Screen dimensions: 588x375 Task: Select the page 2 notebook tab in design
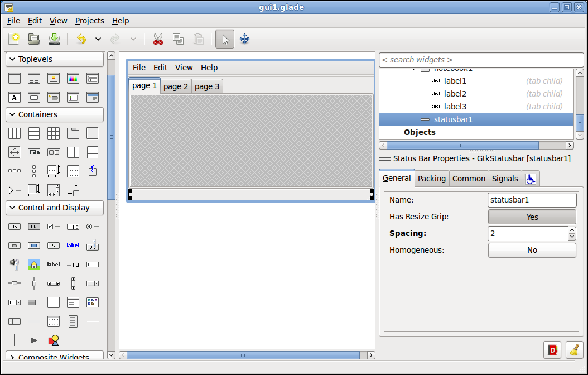pyautogui.click(x=176, y=86)
